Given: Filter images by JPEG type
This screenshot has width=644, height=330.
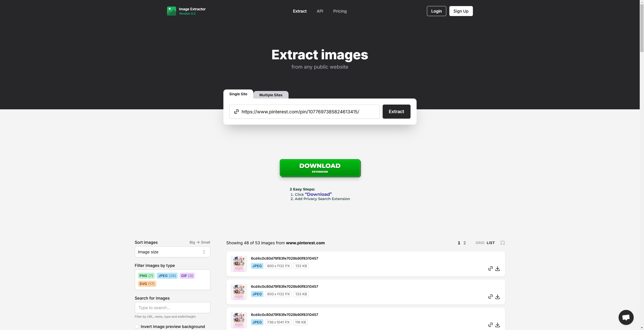Looking at the screenshot, I should [167, 276].
